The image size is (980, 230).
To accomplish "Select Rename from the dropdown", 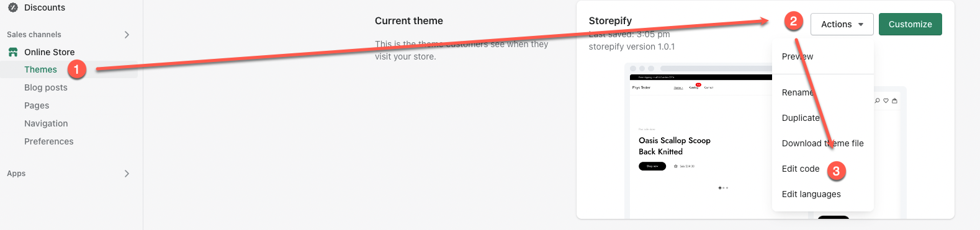I will [798, 92].
